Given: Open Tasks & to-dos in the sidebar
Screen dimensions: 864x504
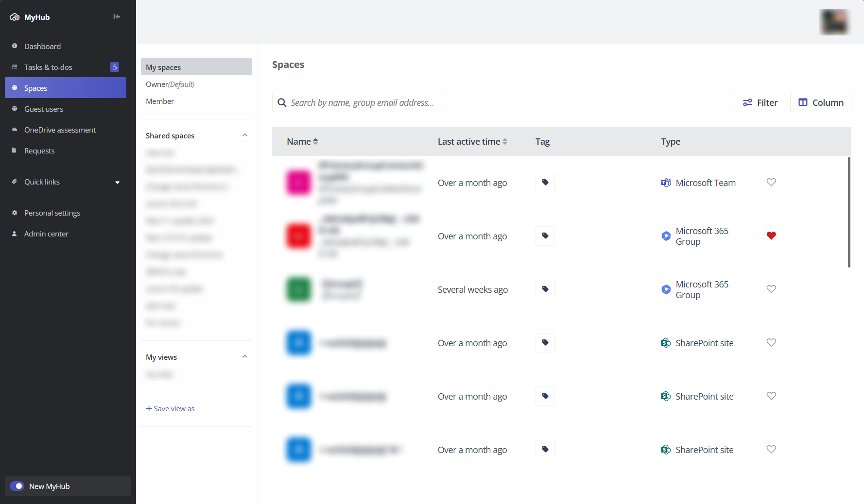Looking at the screenshot, I should pos(48,67).
